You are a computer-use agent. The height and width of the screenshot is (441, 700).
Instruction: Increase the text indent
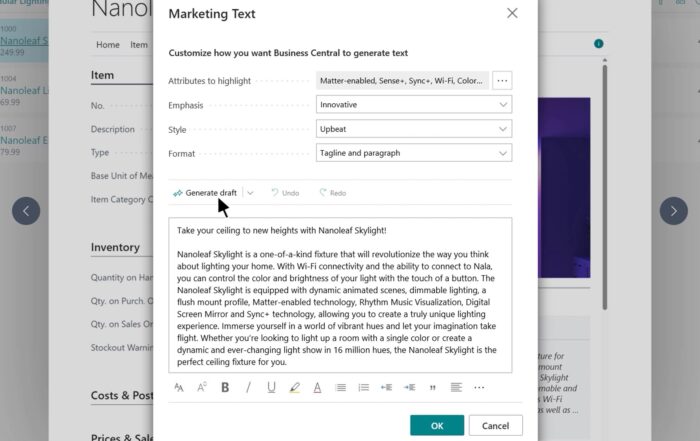click(409, 387)
